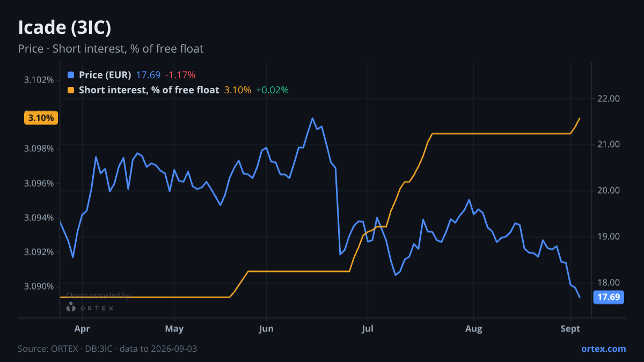Toggle the Price (EUR) legend label
644x362 pixels.
tap(105, 75)
